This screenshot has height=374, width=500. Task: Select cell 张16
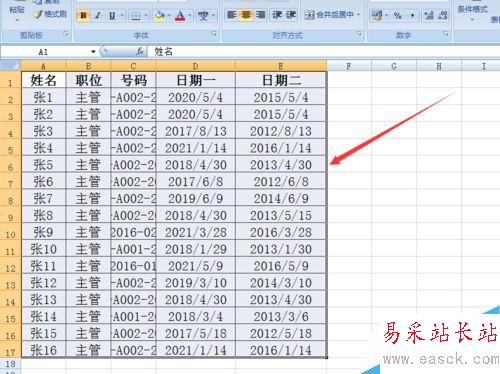44,350
